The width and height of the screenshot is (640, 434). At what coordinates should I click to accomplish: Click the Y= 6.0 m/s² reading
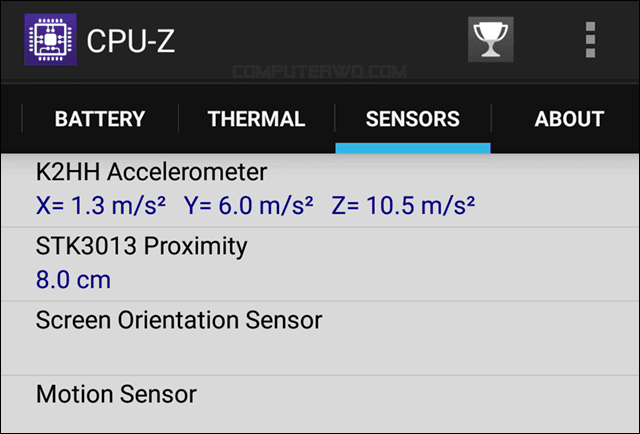[x=249, y=205]
